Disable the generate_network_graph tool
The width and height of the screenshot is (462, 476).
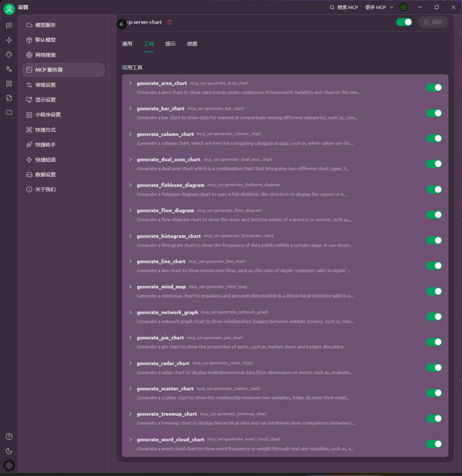click(x=434, y=317)
